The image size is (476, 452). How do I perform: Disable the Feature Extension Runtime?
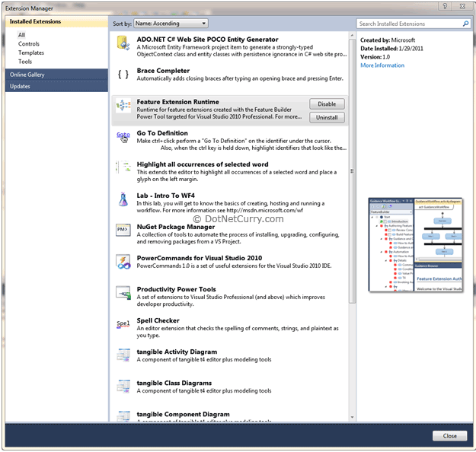point(327,104)
